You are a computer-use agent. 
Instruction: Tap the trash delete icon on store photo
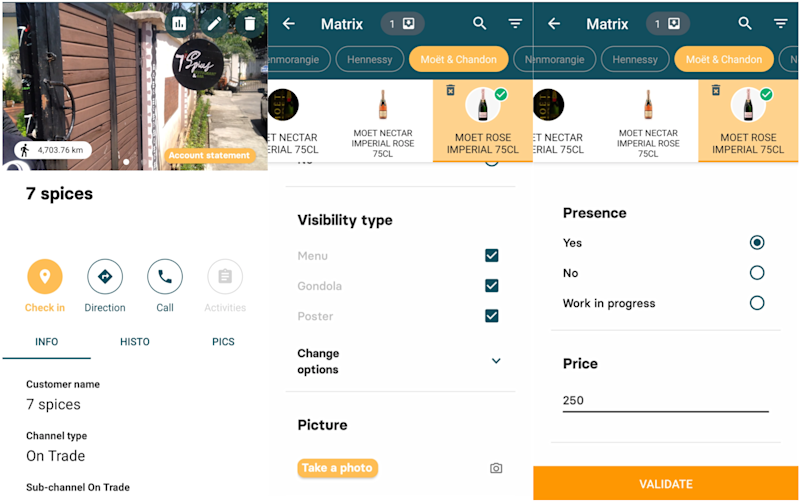coord(249,23)
